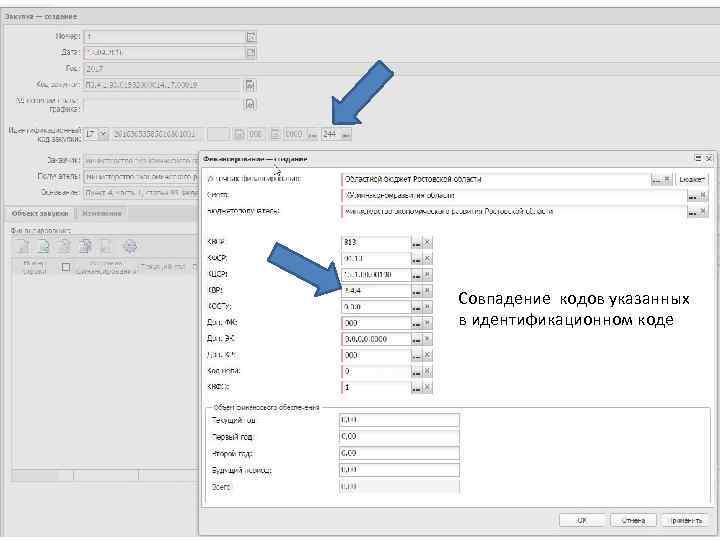Click the first blank-page icon in Финансирование toolbar
Viewport: 720px width, 540px height.
coord(23,247)
